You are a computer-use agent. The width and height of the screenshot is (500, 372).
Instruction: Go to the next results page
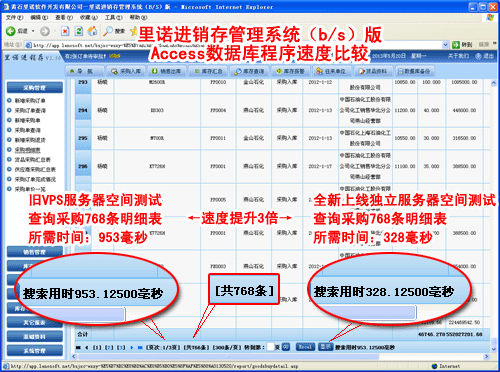tap(132, 347)
